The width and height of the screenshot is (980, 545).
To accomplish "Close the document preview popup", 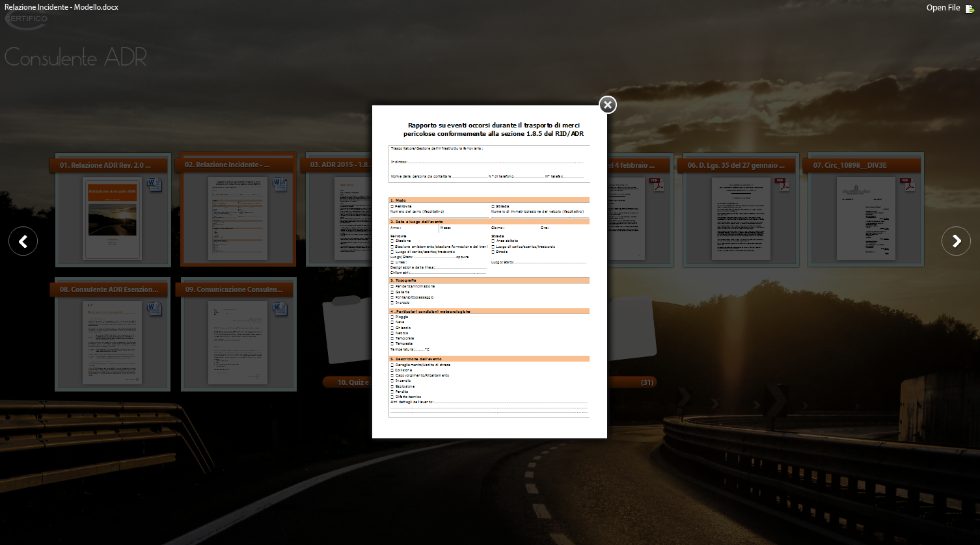I will pos(607,105).
